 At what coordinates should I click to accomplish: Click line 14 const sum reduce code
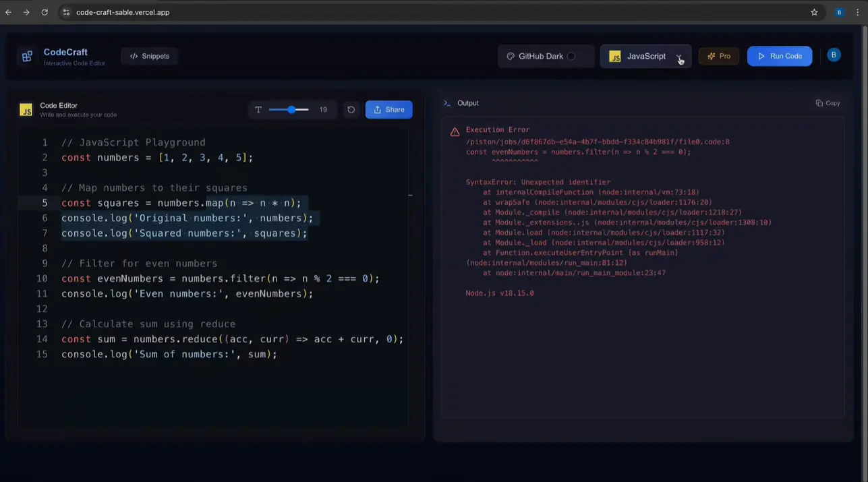[x=233, y=339]
